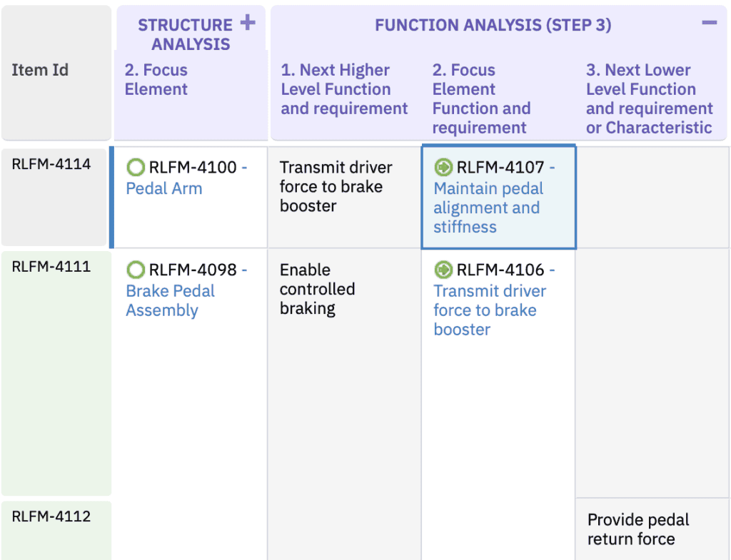Select row RLFM-4112 item id cell
The width and height of the screenshot is (731, 560).
(x=51, y=516)
